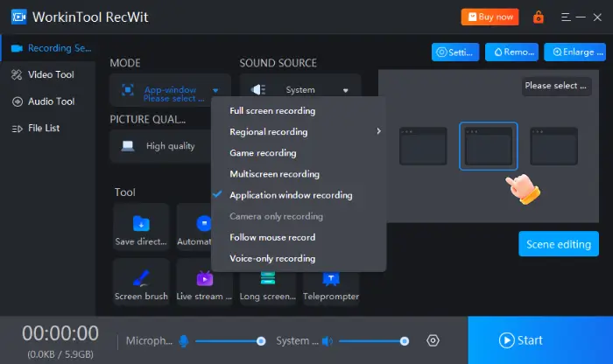Image resolution: width=613 pixels, height=364 pixels.
Task: Click the speaker icon in SOUND SOURCE box
Action: tap(258, 90)
